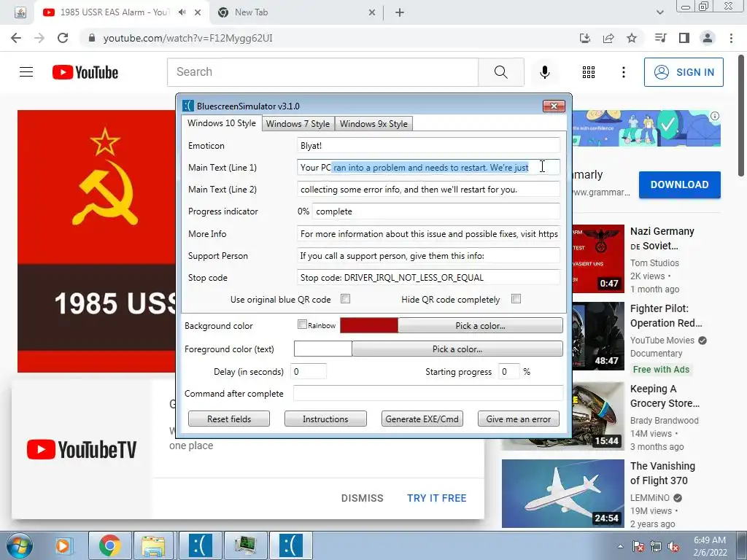The width and height of the screenshot is (747, 560).
Task: Click the taskbar clock showing 6:49 AM
Action: [x=710, y=546]
